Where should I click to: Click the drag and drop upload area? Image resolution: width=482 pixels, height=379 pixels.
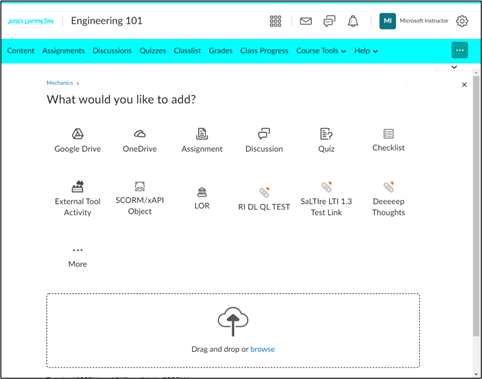233,331
